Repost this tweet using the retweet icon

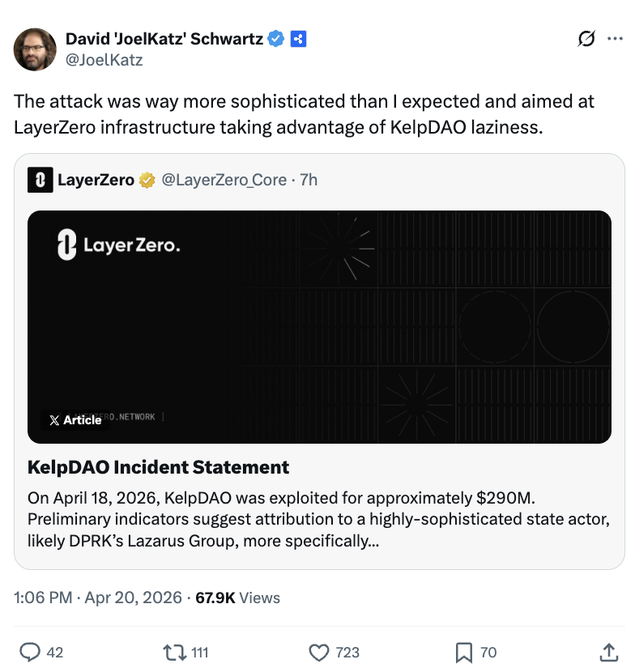(173, 652)
